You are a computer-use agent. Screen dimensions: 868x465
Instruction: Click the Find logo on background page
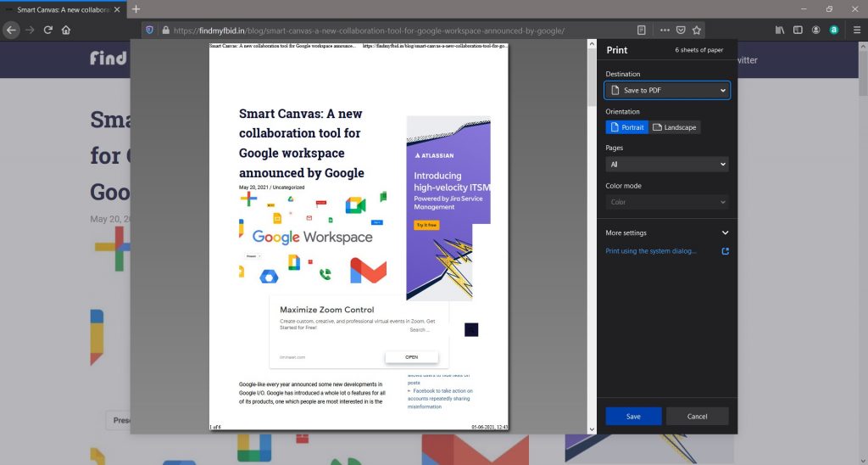pyautogui.click(x=108, y=58)
